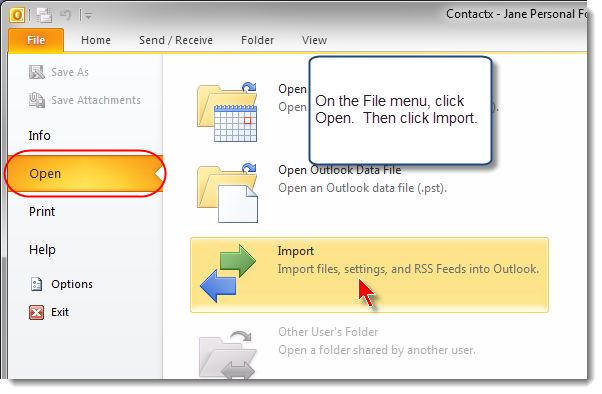Click the Import heading

pyautogui.click(x=296, y=251)
